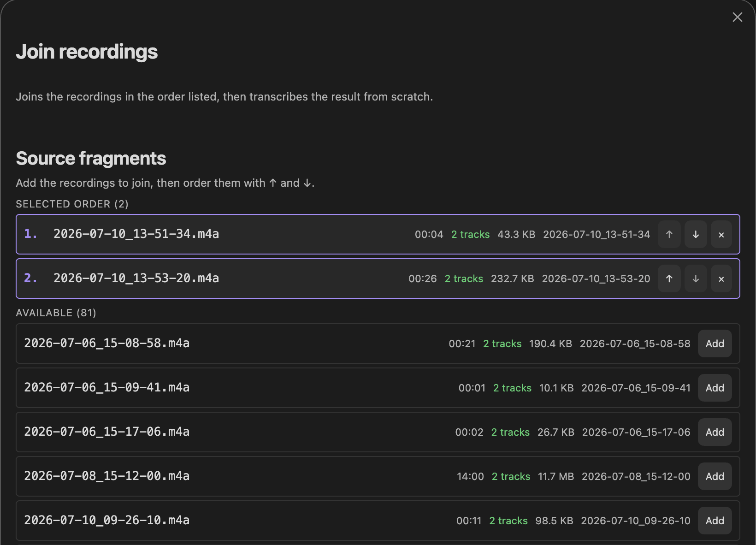
Task: Move 2026-07-10_13-51-34.m4a up in order
Action: [x=669, y=234]
